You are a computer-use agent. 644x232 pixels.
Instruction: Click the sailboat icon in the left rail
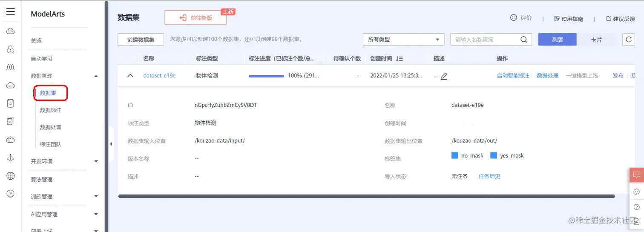[11, 158]
